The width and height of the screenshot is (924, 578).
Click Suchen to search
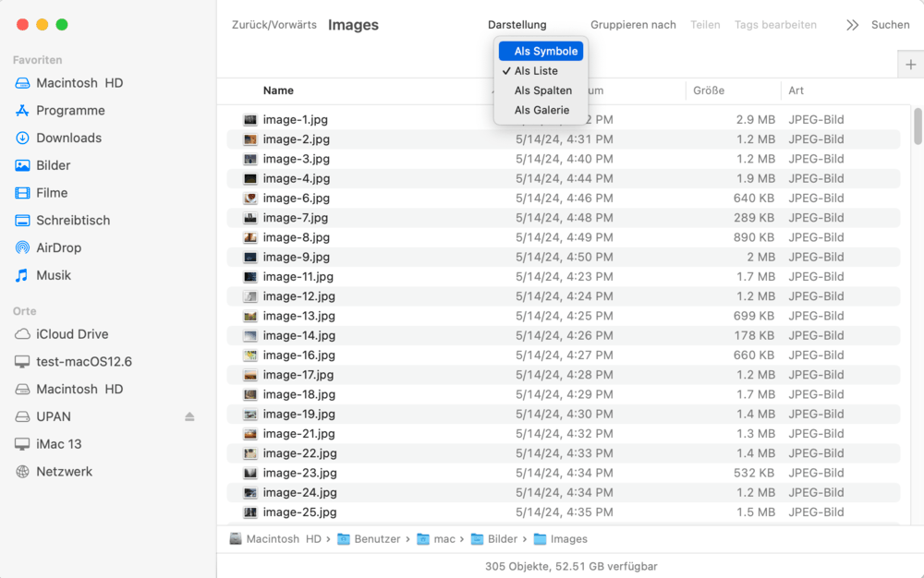tap(890, 25)
